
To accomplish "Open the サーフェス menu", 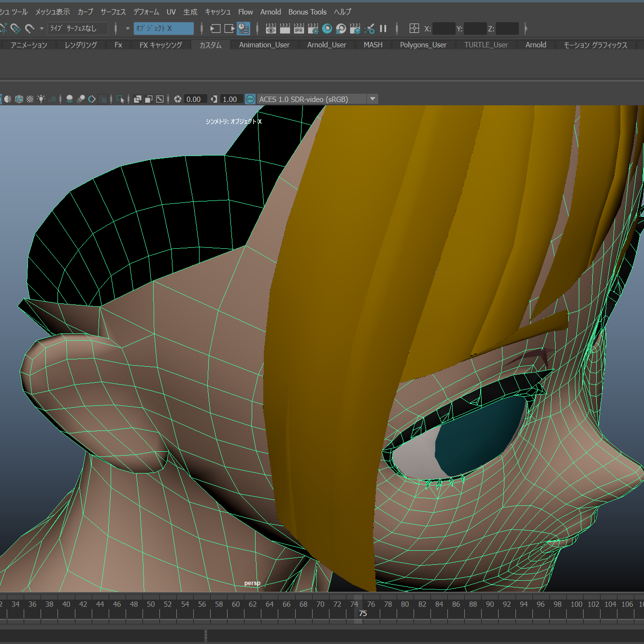I will pos(113,12).
